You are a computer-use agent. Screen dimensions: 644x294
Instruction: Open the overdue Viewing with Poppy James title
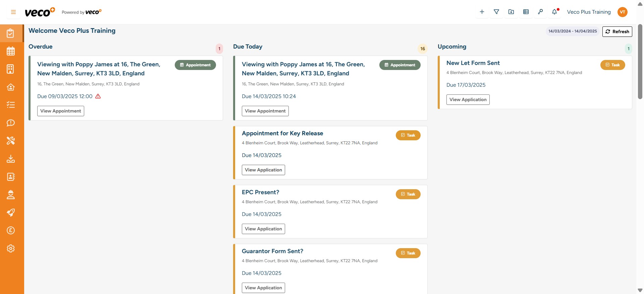pos(99,69)
